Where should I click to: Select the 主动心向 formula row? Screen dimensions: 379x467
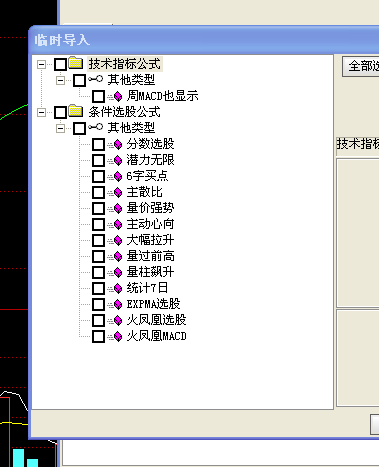click(x=150, y=224)
